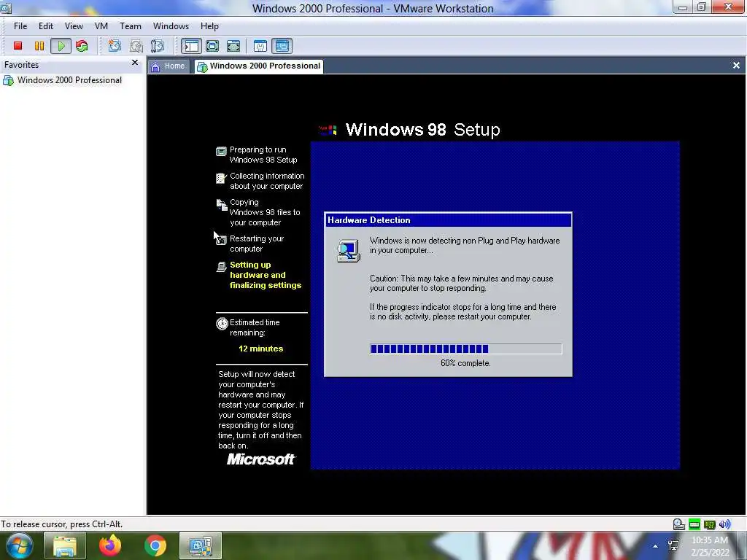Open the Windows Start button
The height and width of the screenshot is (560, 747).
(19, 545)
